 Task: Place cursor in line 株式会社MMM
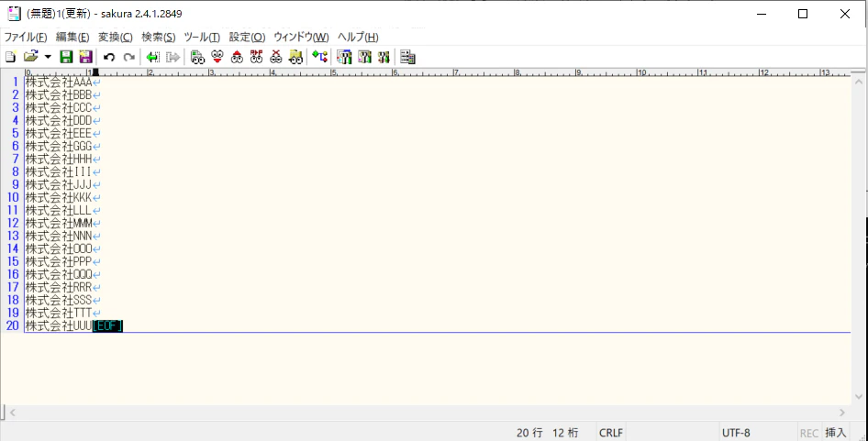tap(59, 223)
